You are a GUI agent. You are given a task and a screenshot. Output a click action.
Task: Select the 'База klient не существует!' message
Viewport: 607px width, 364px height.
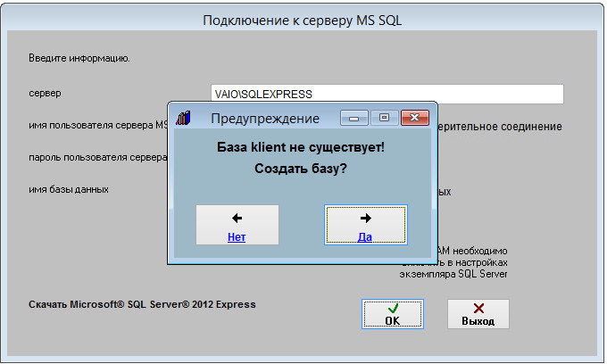[x=301, y=147]
